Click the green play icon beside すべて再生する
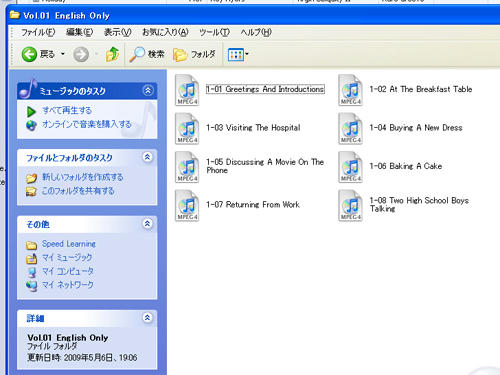 pyautogui.click(x=31, y=111)
